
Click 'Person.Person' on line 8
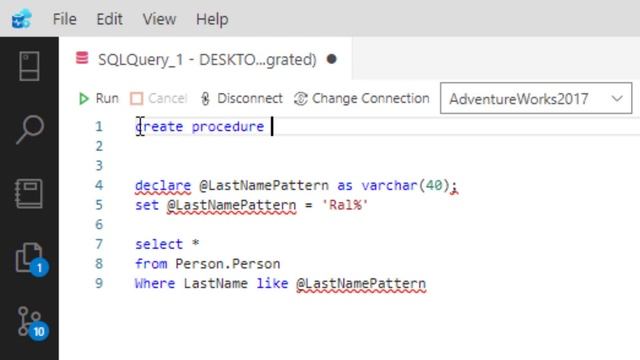click(x=228, y=264)
